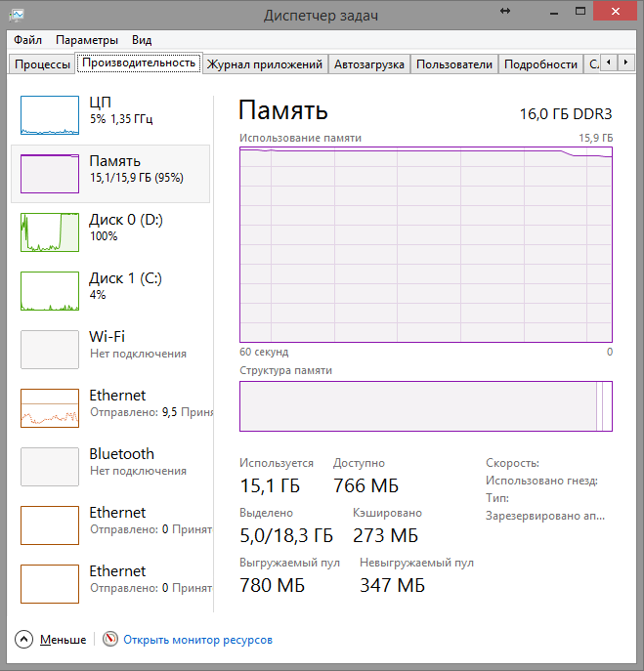The height and width of the screenshot is (671, 644).
Task: Click the Скорость: label
Action: 512,463
